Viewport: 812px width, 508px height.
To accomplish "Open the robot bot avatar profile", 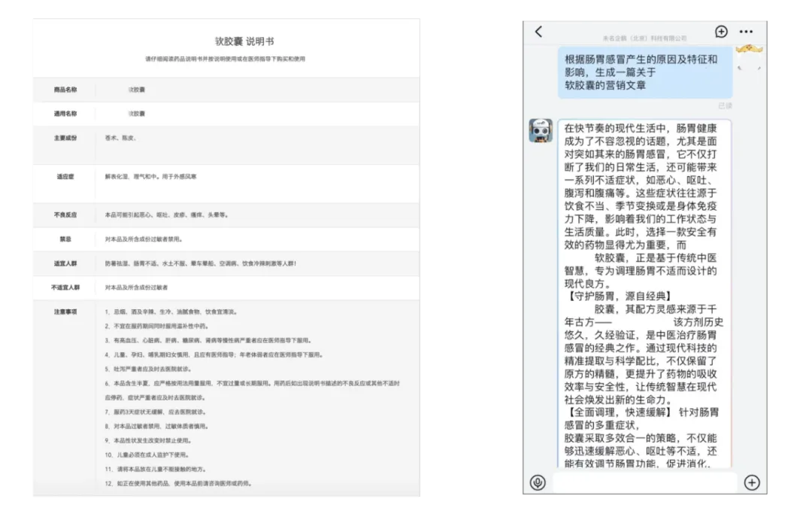I will click(x=541, y=131).
